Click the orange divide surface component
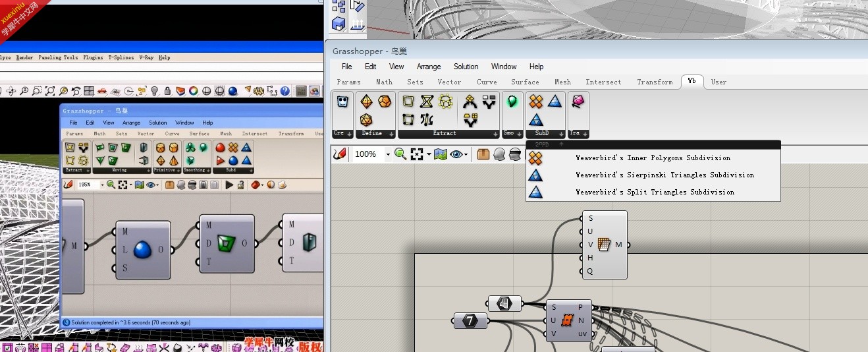 pyautogui.click(x=569, y=321)
